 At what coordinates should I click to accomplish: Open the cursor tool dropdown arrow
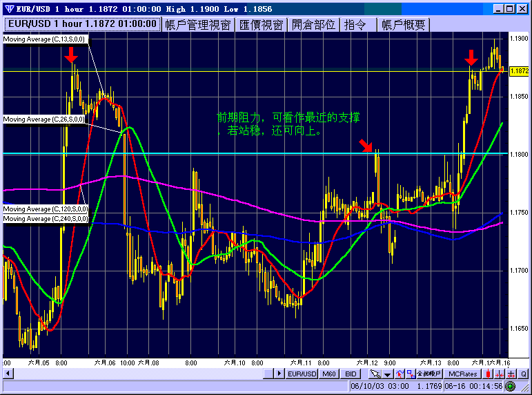pyautogui.click(x=388, y=374)
